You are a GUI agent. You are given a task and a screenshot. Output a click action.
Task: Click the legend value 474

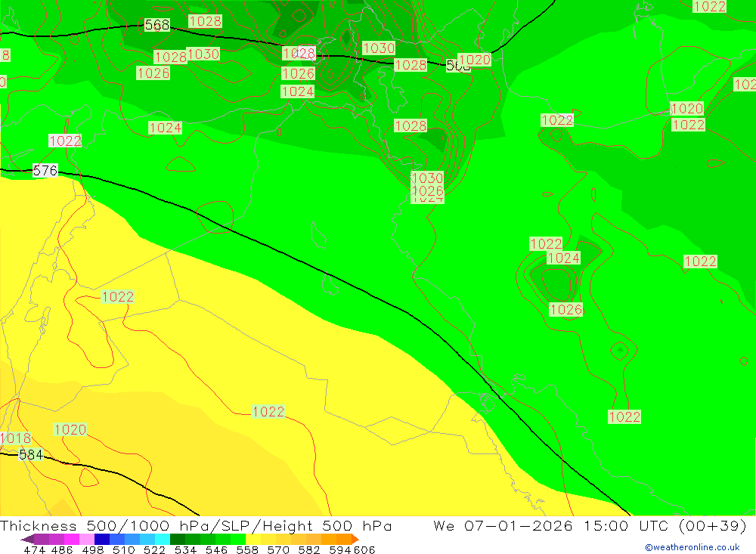click(34, 549)
